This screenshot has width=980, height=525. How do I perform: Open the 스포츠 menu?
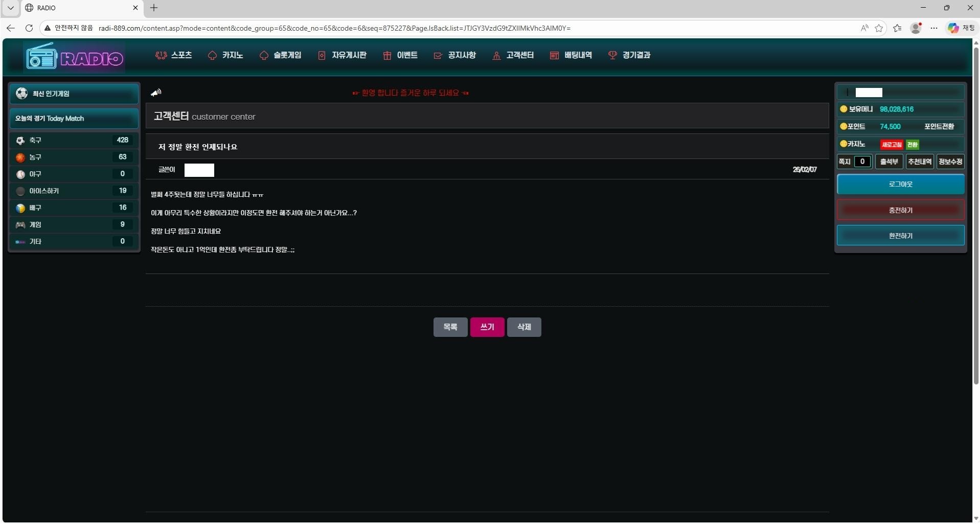point(174,55)
